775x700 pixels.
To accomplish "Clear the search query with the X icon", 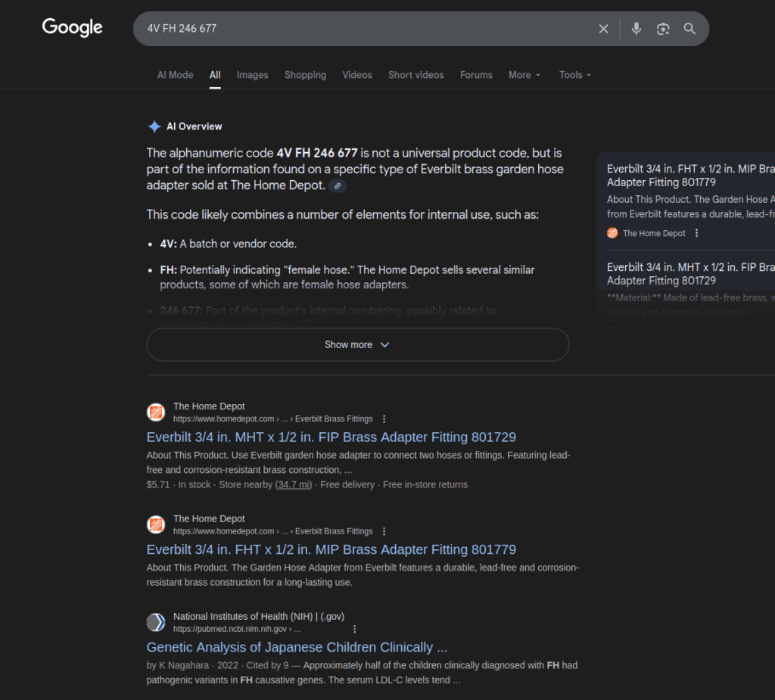I will 603,29.
